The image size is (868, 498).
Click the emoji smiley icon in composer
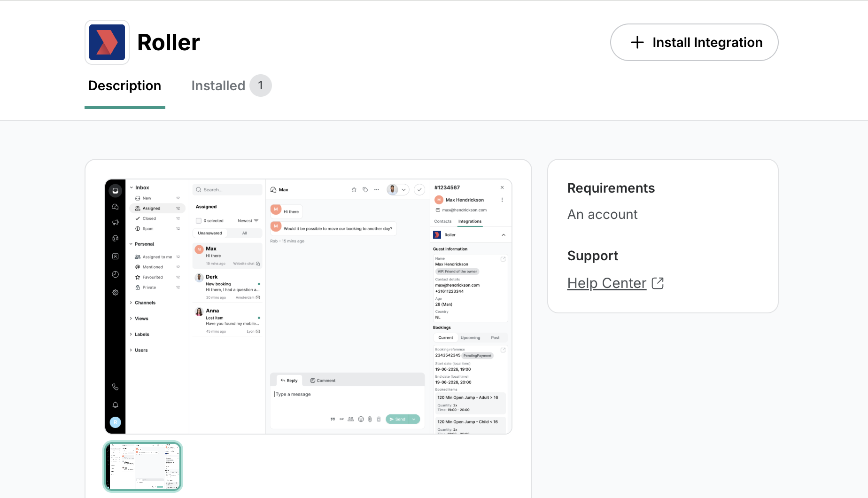click(x=361, y=419)
